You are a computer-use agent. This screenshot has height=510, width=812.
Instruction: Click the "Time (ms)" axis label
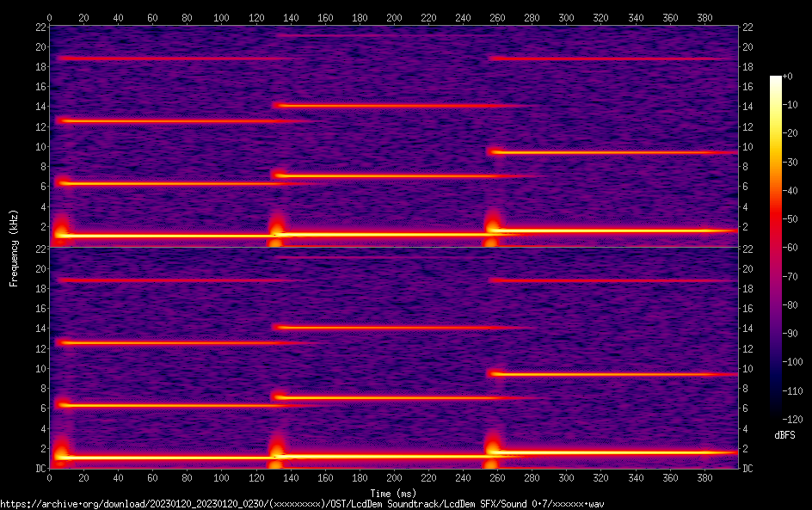[x=393, y=493]
